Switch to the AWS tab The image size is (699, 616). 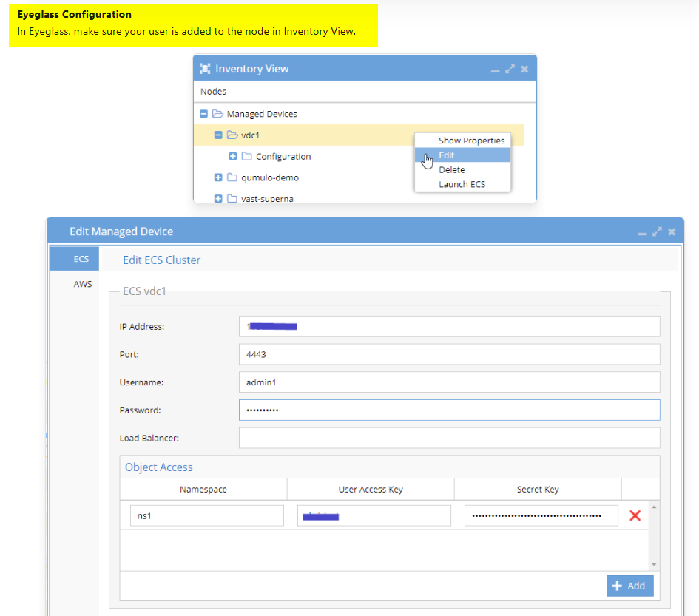(82, 284)
